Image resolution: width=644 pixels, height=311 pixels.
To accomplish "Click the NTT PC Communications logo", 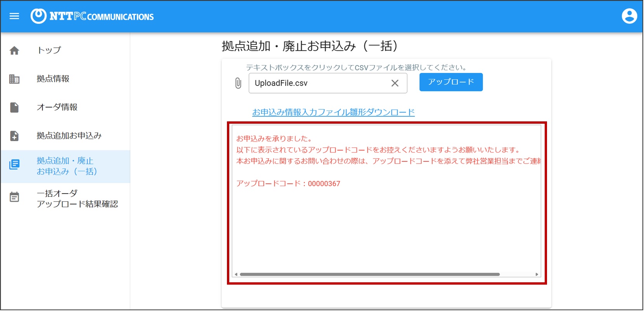I will point(92,16).
